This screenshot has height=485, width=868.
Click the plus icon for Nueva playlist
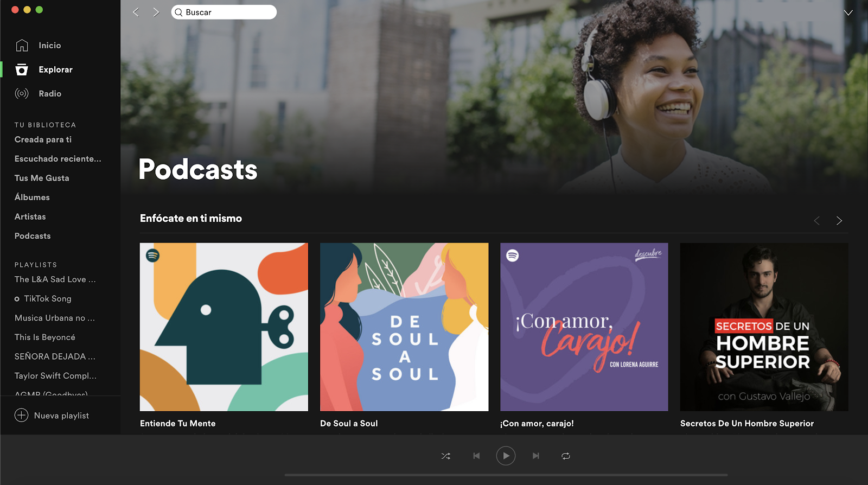(x=21, y=416)
